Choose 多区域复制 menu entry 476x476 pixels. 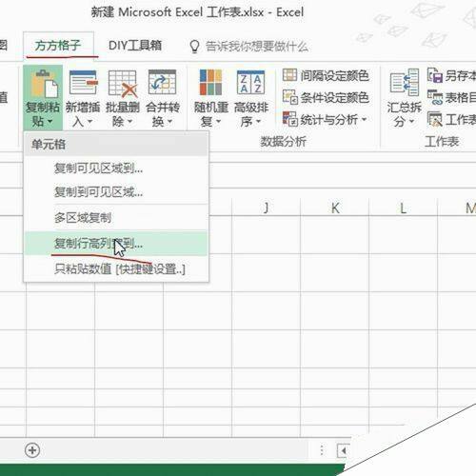pyautogui.click(x=116, y=218)
